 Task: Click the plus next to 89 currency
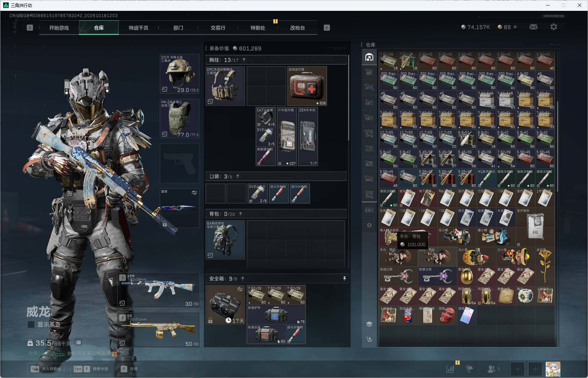pos(515,27)
